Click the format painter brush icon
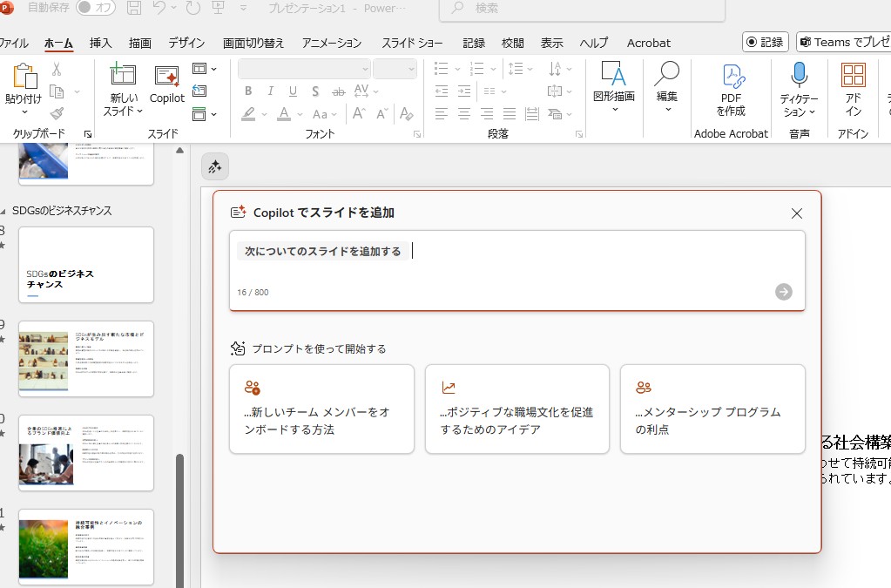This screenshot has width=891, height=588. [x=57, y=113]
